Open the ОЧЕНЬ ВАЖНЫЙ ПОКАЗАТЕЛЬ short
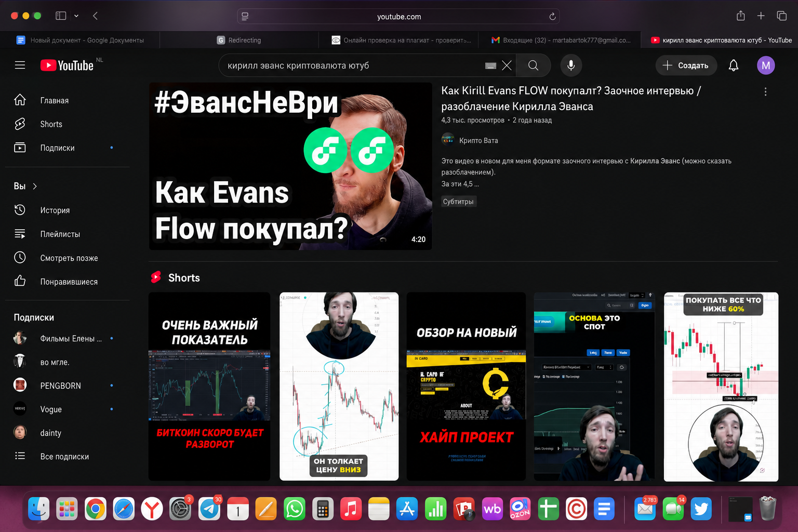The width and height of the screenshot is (798, 532). (x=209, y=387)
